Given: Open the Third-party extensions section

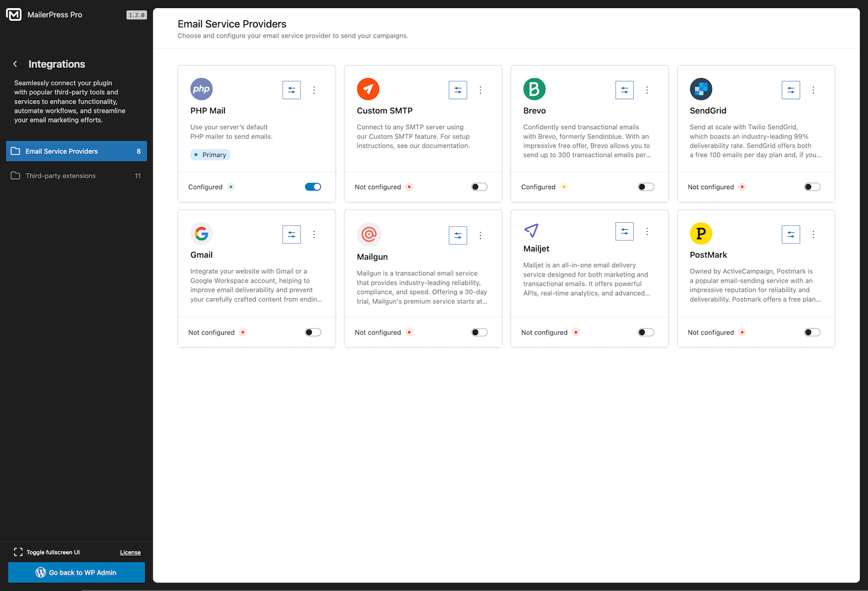Looking at the screenshot, I should point(60,175).
